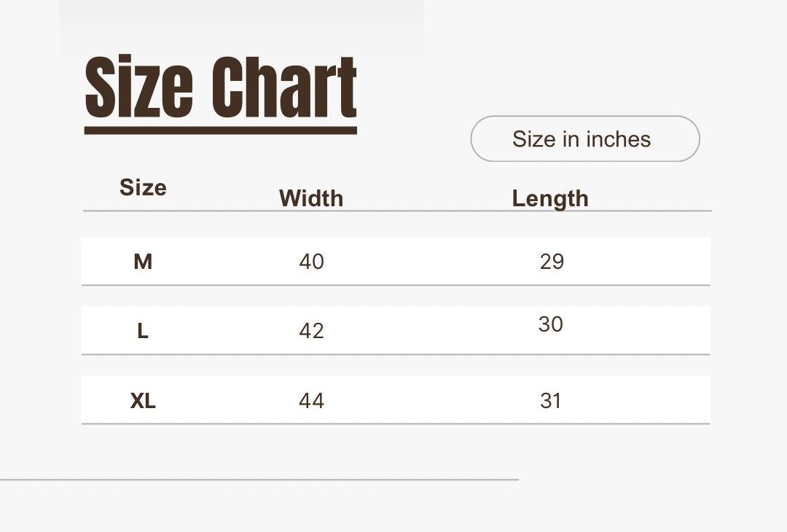Click the Size in inches pill button
This screenshot has width=787, height=532.
click(x=584, y=138)
